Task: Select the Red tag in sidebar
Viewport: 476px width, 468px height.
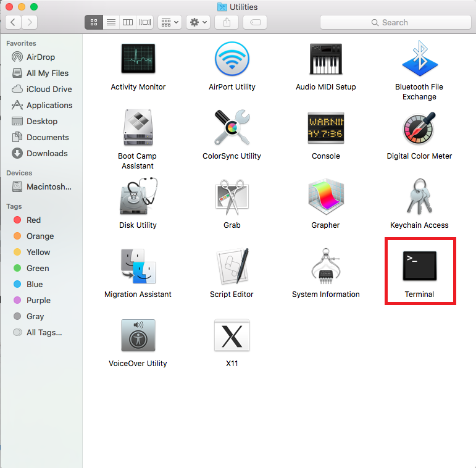Action: pos(33,220)
